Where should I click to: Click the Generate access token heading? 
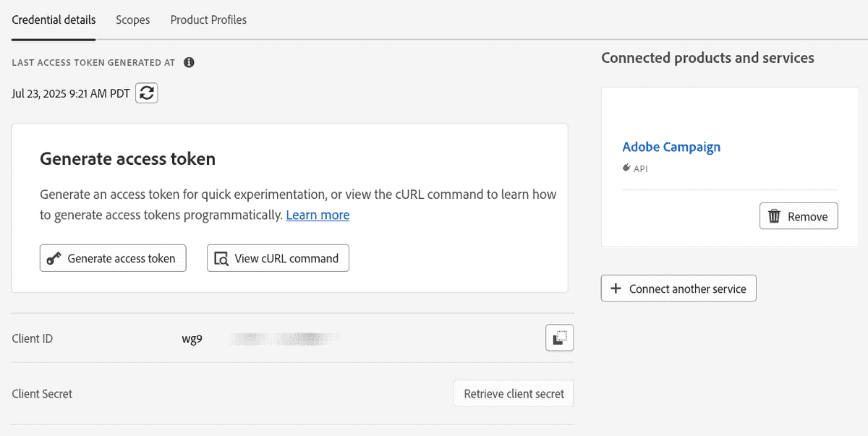click(x=127, y=159)
